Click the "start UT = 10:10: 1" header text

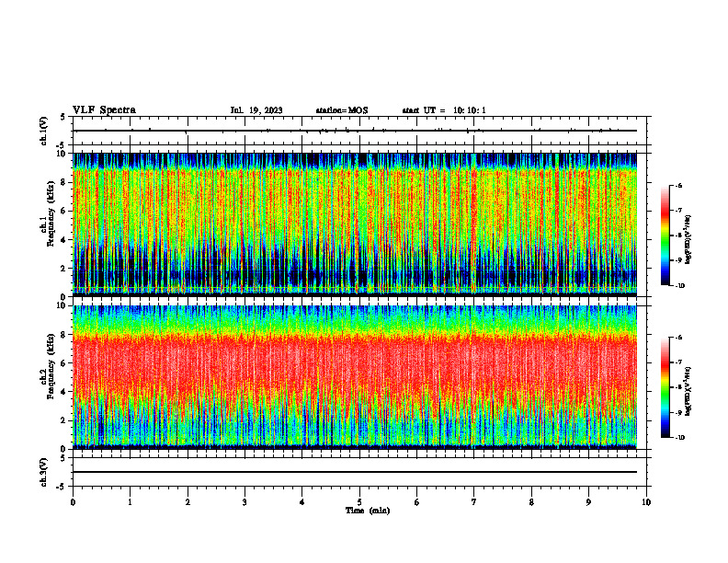tap(444, 110)
